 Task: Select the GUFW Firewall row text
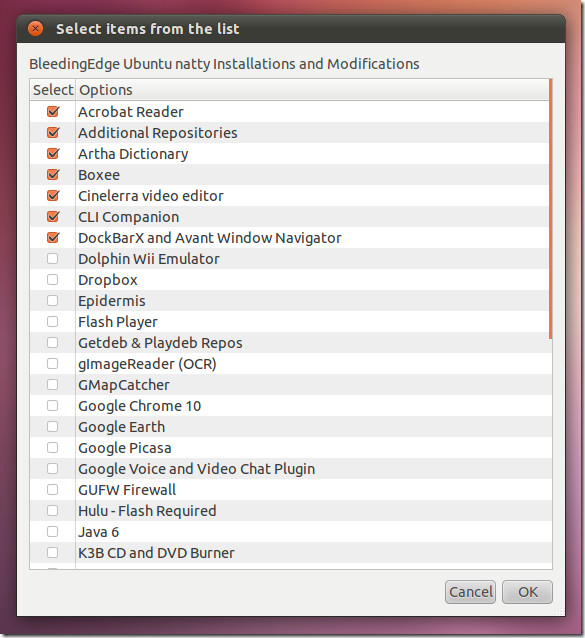127,490
